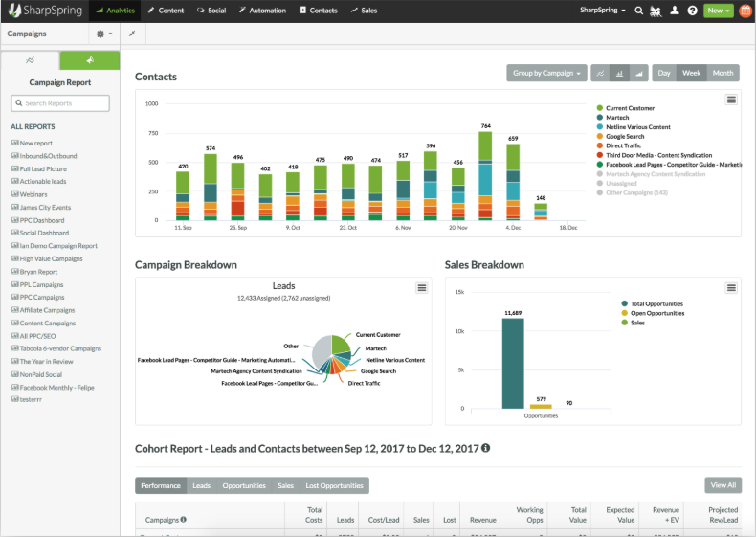Set chart interval to Day

click(664, 73)
